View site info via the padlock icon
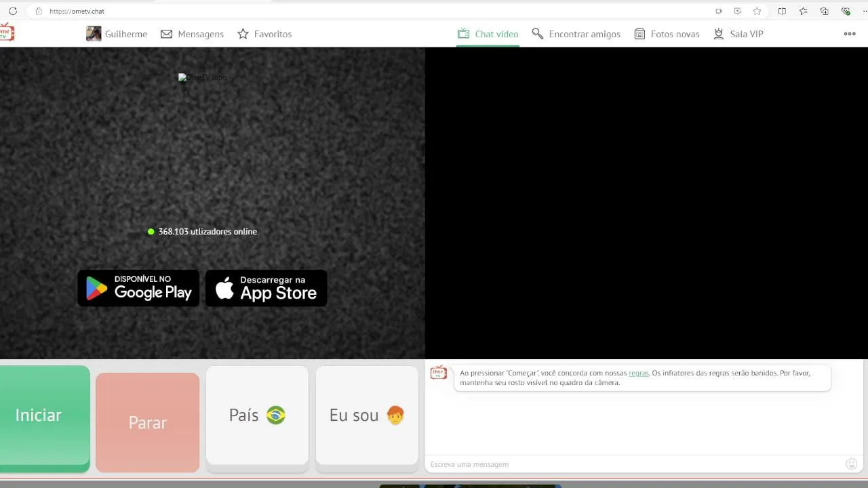 (39, 11)
